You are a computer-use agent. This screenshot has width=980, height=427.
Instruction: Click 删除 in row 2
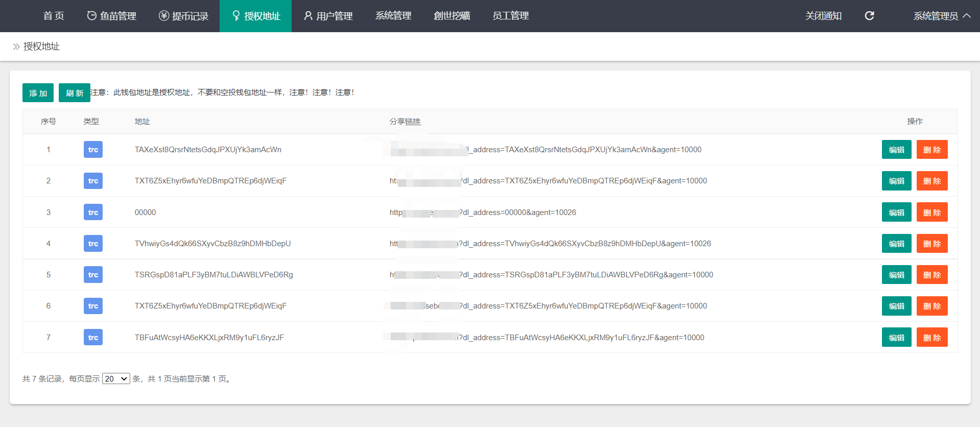pos(932,181)
